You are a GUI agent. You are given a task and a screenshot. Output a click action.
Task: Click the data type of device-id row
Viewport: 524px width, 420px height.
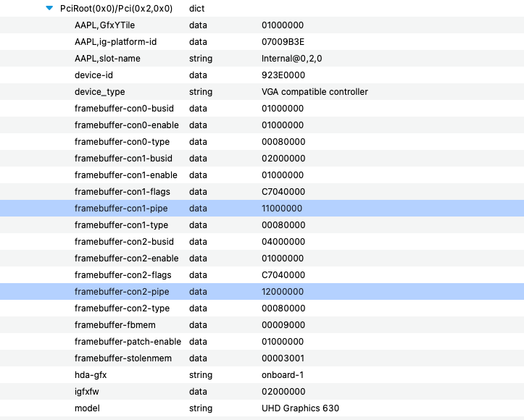tap(198, 75)
